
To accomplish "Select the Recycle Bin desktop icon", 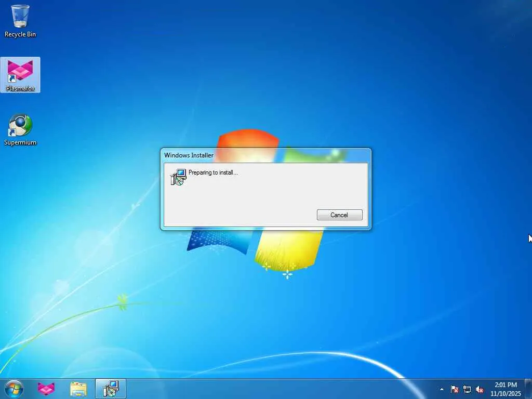I will point(20,21).
